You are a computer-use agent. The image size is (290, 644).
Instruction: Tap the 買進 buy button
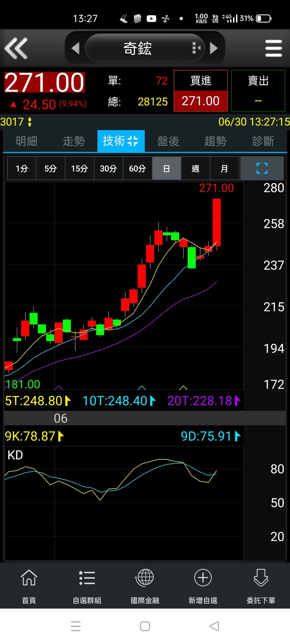(x=201, y=91)
